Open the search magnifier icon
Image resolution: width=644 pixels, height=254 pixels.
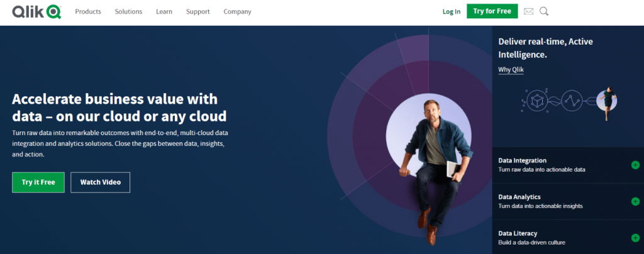click(544, 11)
